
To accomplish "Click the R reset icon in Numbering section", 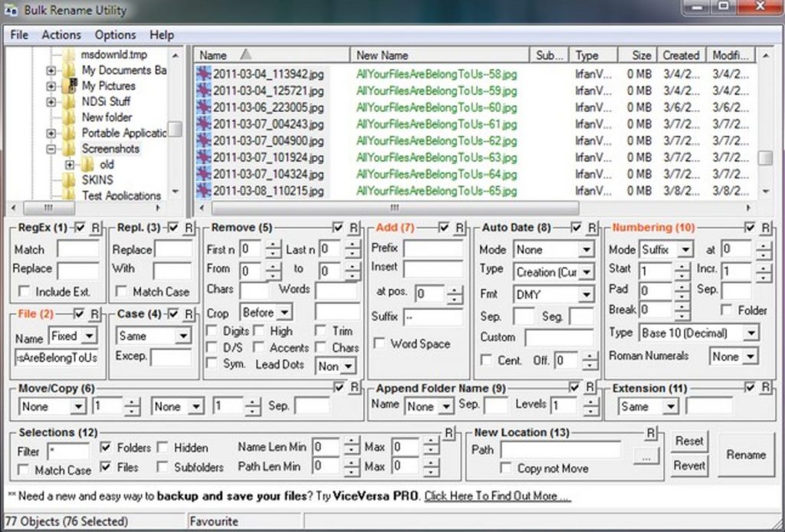I will [x=767, y=227].
